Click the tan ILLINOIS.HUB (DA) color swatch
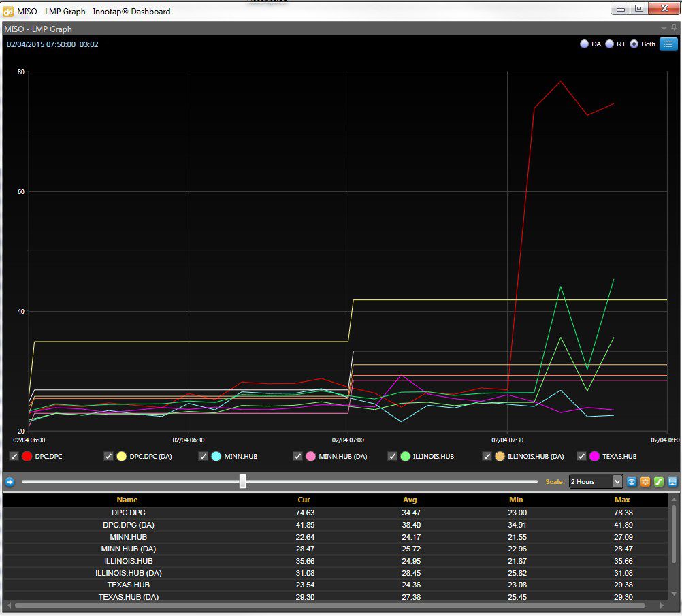The height and width of the screenshot is (616, 682). (500, 456)
